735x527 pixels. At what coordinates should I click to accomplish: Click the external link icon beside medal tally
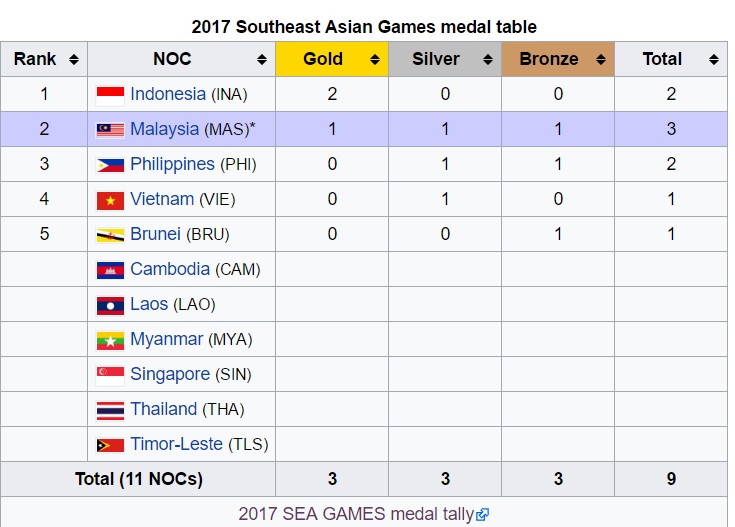click(482, 515)
